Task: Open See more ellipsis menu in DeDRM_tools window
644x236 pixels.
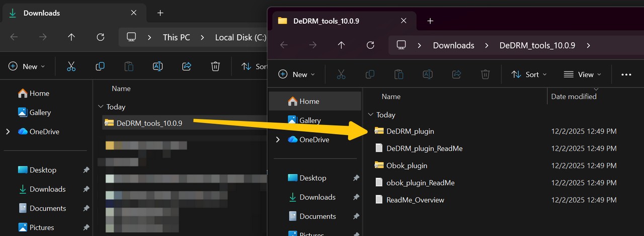Action: coord(626,74)
